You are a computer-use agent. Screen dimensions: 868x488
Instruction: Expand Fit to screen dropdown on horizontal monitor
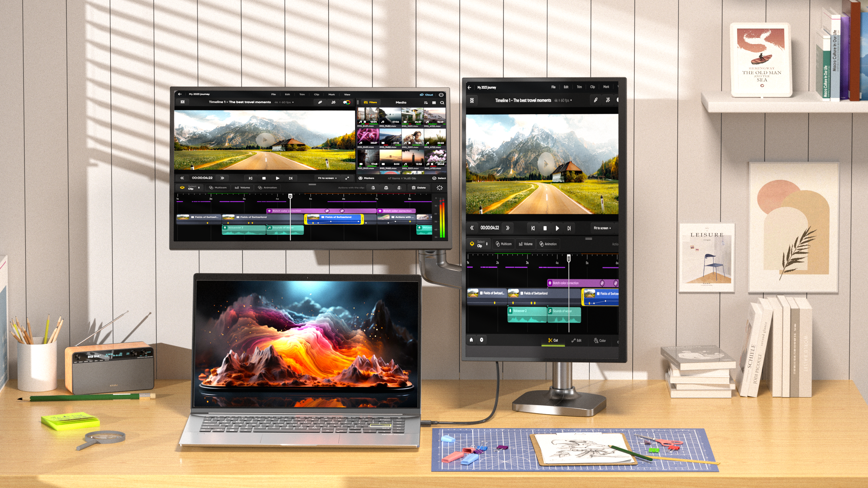click(x=327, y=178)
